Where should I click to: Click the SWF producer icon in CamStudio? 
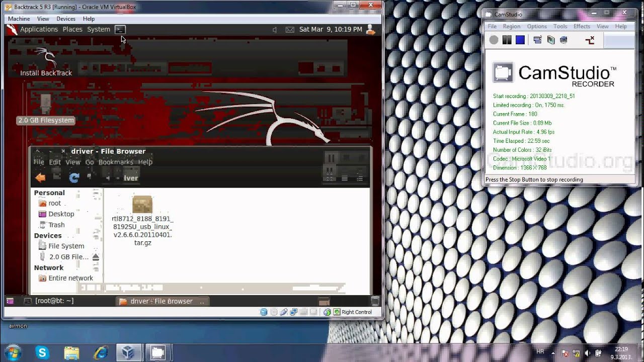(564, 40)
